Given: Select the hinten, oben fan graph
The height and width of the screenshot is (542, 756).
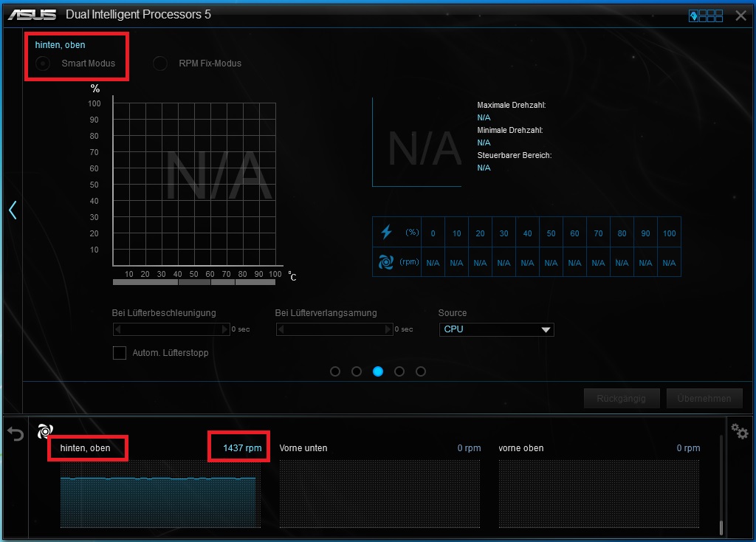Looking at the screenshot, I should pos(160,494).
